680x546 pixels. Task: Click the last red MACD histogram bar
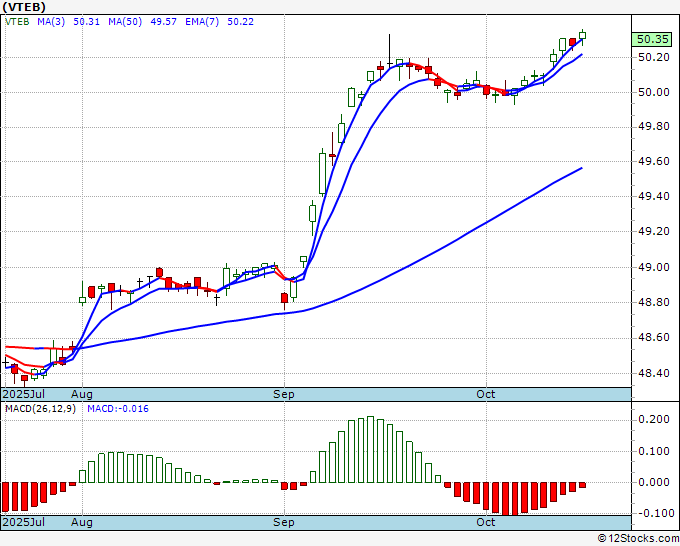point(582,485)
